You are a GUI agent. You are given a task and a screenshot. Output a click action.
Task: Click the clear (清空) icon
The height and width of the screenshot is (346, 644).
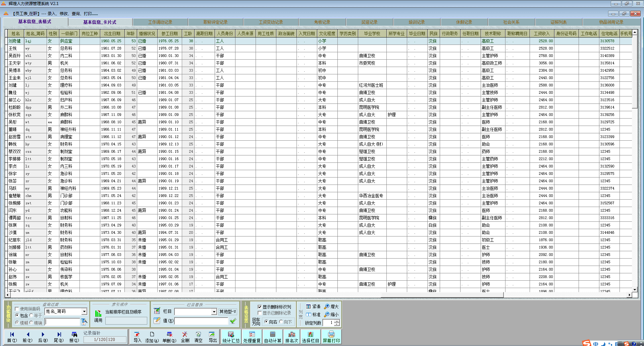(x=198, y=337)
